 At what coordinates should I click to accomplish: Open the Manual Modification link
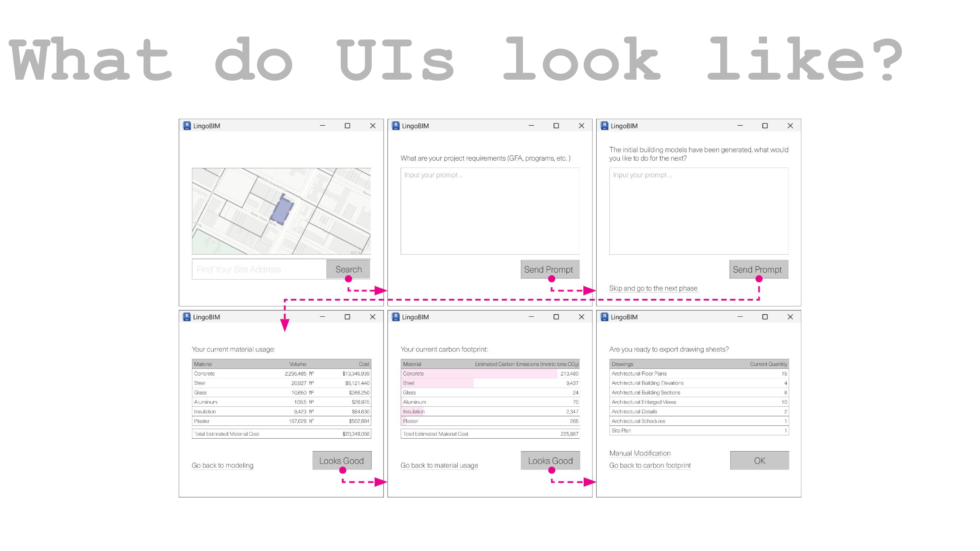coord(640,453)
